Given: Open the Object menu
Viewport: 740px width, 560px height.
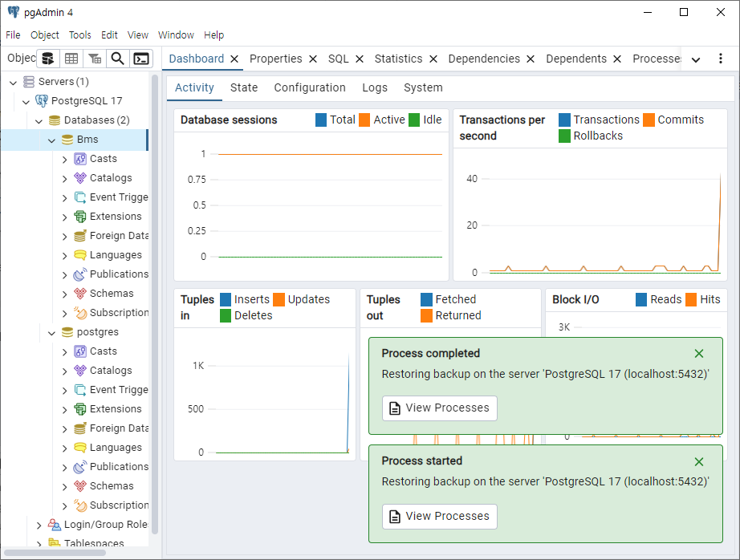Looking at the screenshot, I should [x=45, y=35].
